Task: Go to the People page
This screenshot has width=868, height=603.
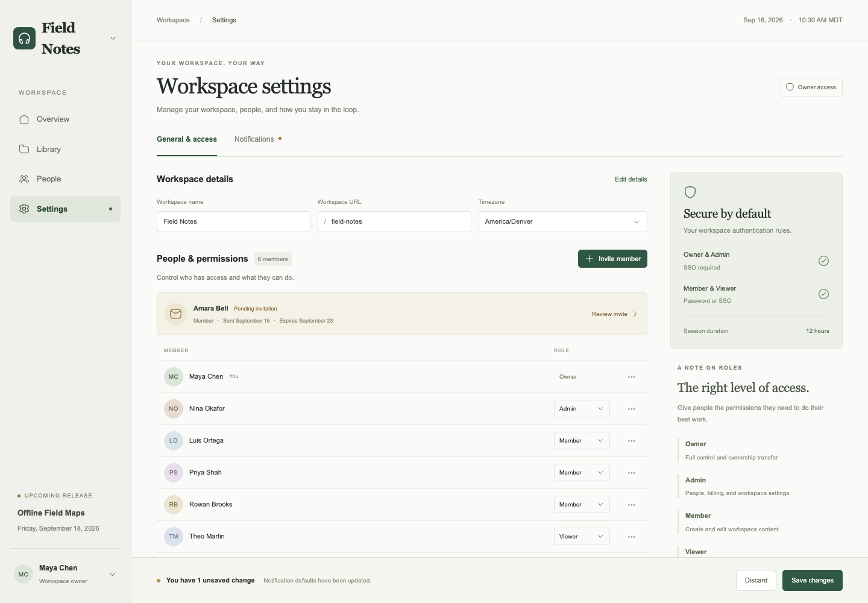Action: (65, 179)
